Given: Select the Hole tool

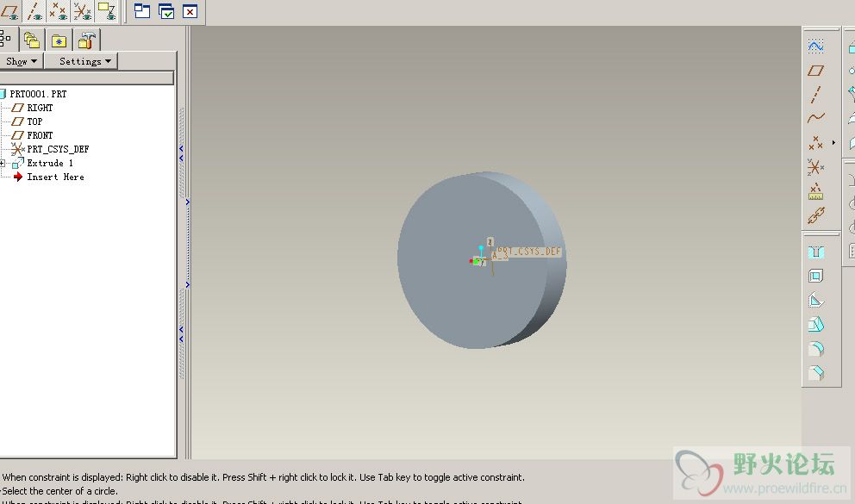Looking at the screenshot, I should click(815, 252).
